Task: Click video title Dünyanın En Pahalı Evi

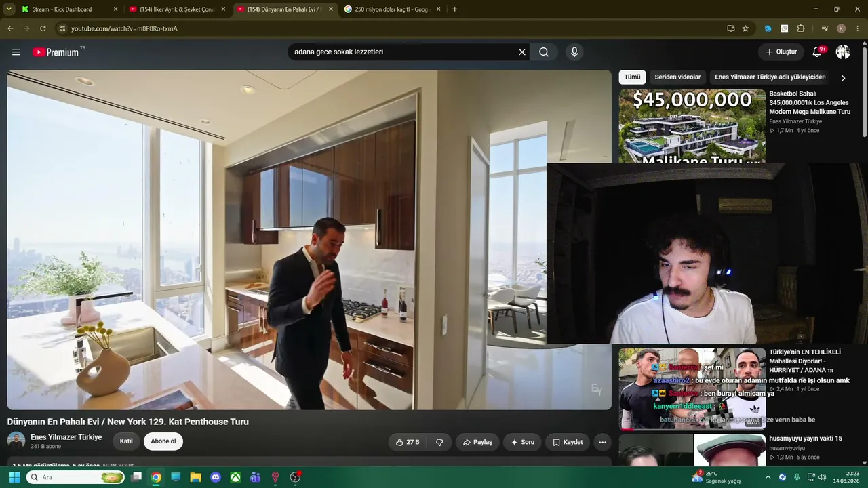Action: coord(128,422)
